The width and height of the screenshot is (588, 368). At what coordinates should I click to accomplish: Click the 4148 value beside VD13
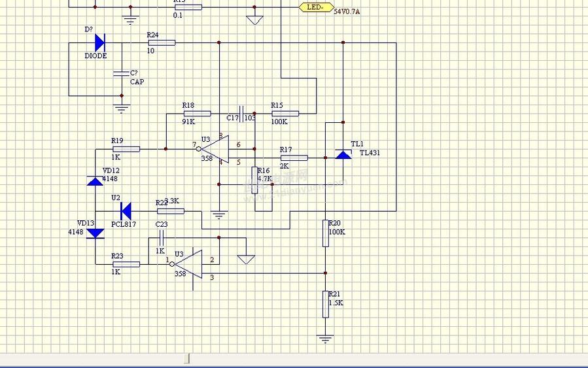[76, 232]
